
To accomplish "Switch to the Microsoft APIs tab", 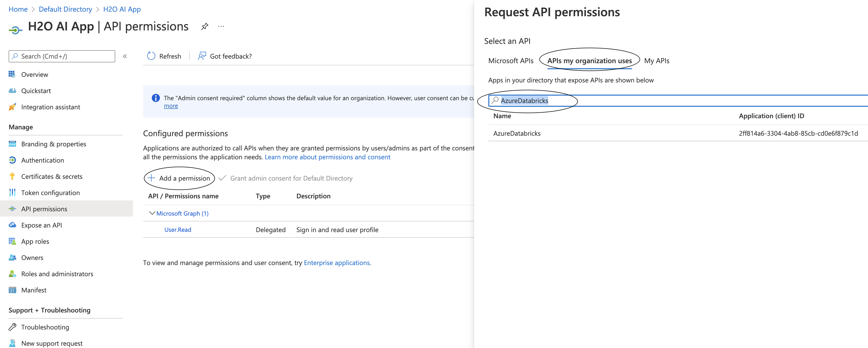I will coord(510,61).
